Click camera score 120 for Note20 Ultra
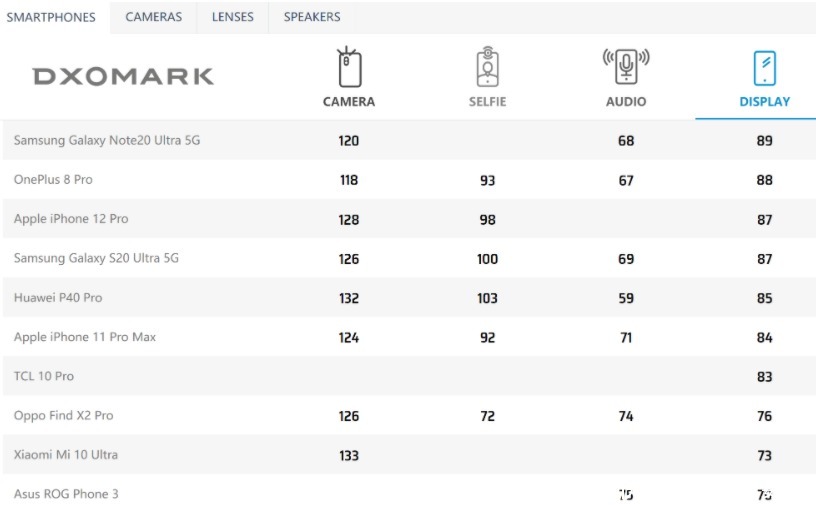 tap(349, 141)
